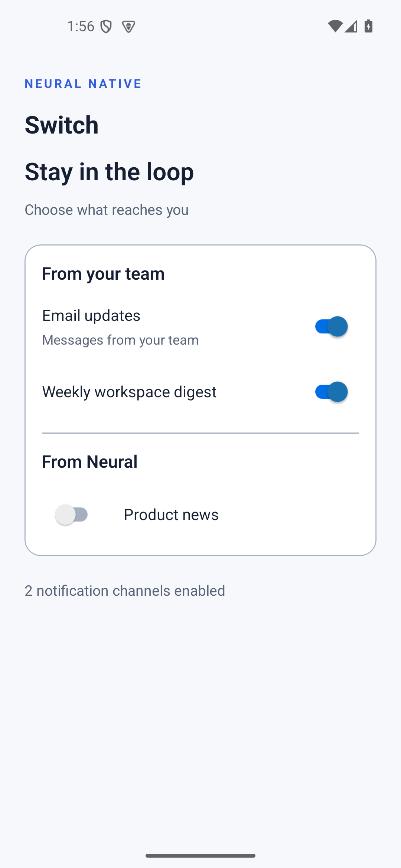Disable the Weekly workspace digest switch
401x868 pixels.
[331, 392]
